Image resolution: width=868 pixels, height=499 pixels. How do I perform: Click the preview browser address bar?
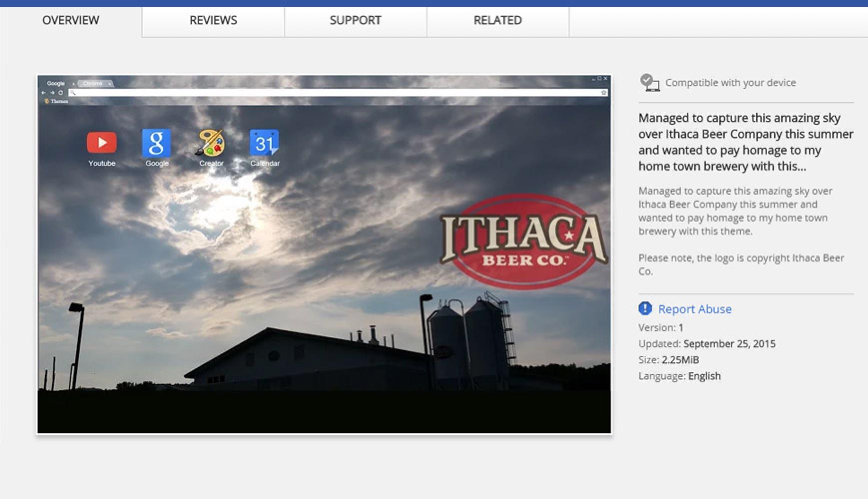(338, 92)
